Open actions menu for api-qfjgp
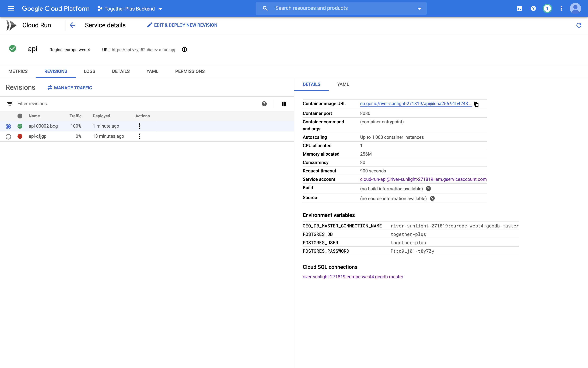Viewport: 588px width, 368px height. click(139, 136)
